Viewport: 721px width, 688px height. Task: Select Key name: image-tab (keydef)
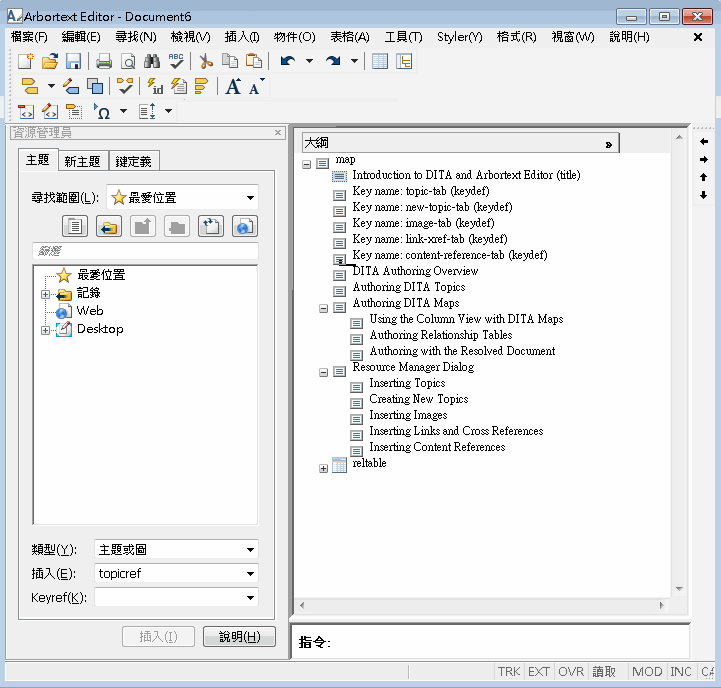(x=423, y=224)
